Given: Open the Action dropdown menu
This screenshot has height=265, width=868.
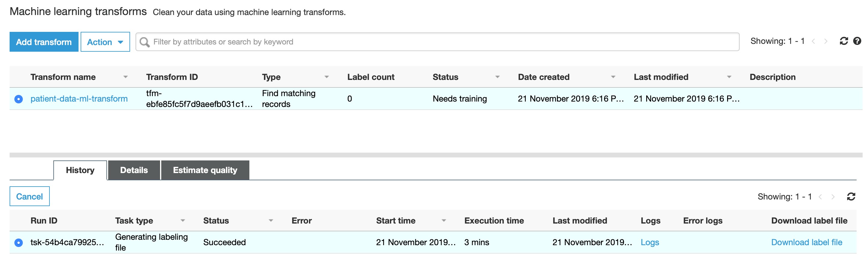Looking at the screenshot, I should point(105,42).
